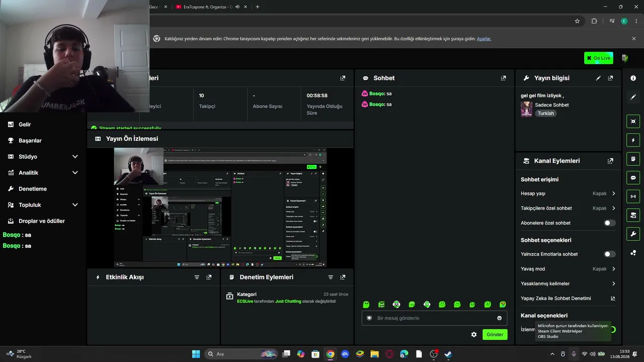Open Chrome extensions puzzle icon
Screen dimensions: 644x362
(594, 21)
